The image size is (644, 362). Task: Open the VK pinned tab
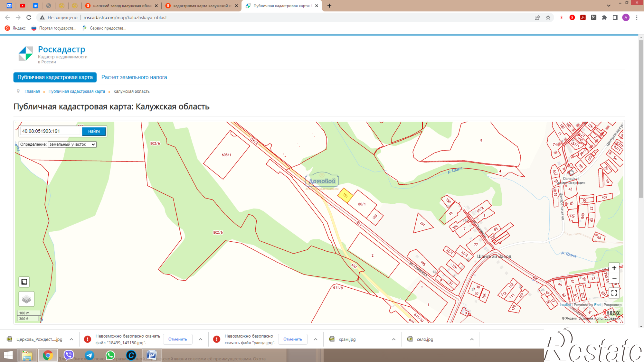point(35,5)
